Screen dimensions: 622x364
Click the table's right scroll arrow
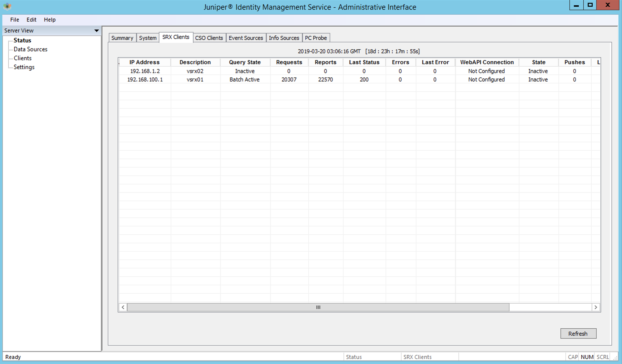pos(596,307)
